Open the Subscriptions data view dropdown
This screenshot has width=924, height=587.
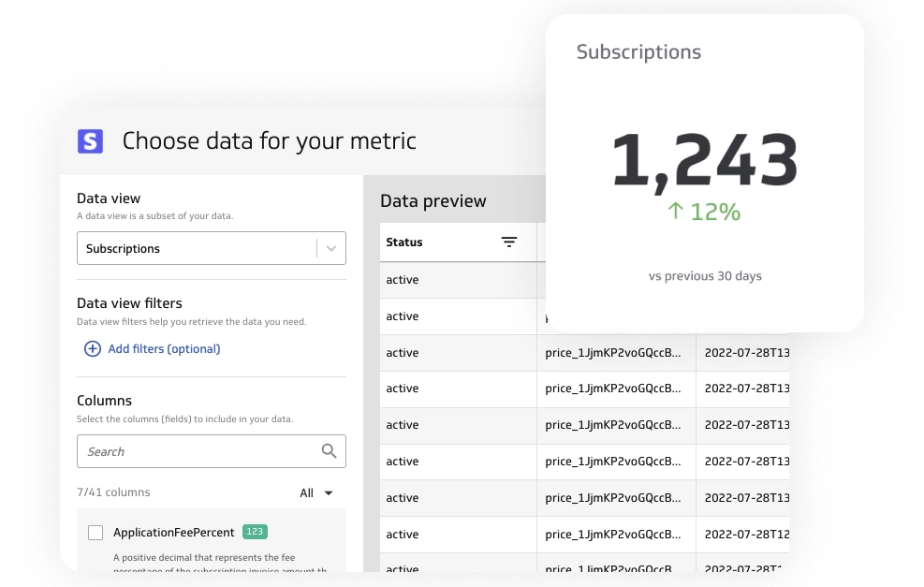(x=211, y=248)
